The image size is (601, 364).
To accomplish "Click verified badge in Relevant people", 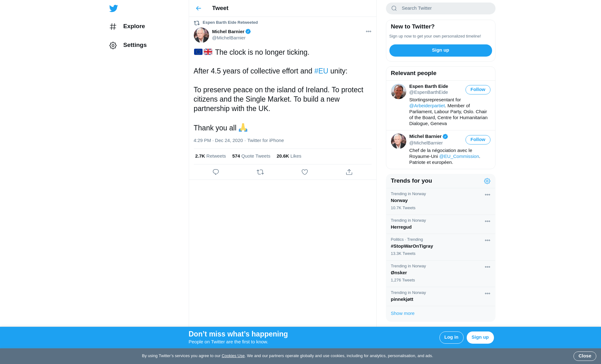I will coord(445,137).
